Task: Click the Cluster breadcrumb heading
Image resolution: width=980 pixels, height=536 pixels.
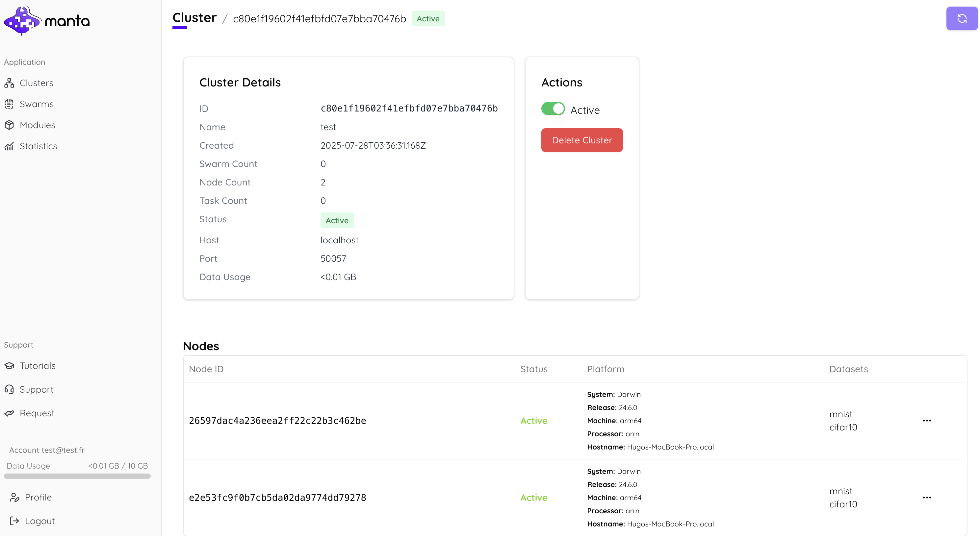Action: pyautogui.click(x=194, y=18)
